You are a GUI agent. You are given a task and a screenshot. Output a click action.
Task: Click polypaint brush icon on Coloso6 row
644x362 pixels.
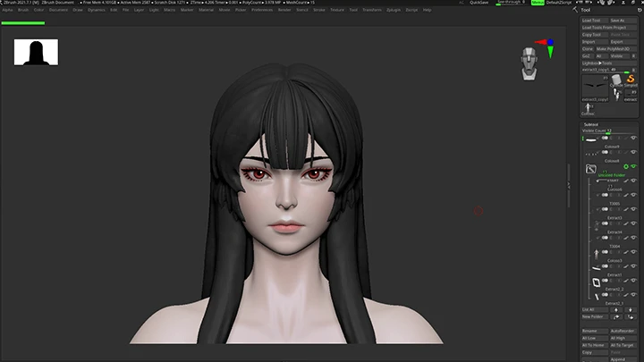point(626,195)
